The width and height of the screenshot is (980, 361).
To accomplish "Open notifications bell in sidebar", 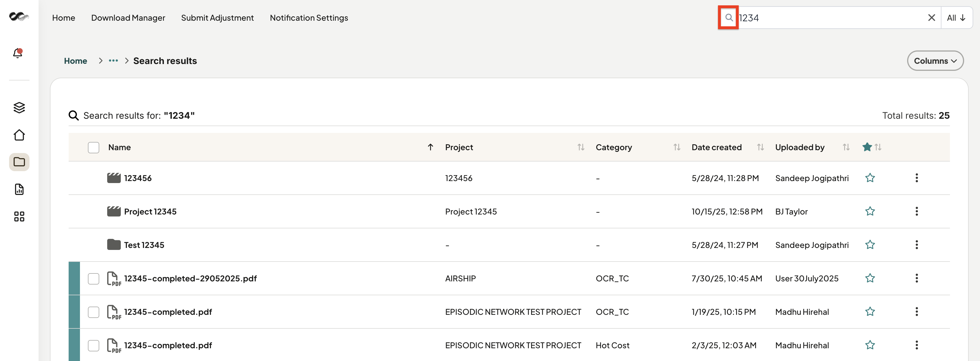I will 18,53.
